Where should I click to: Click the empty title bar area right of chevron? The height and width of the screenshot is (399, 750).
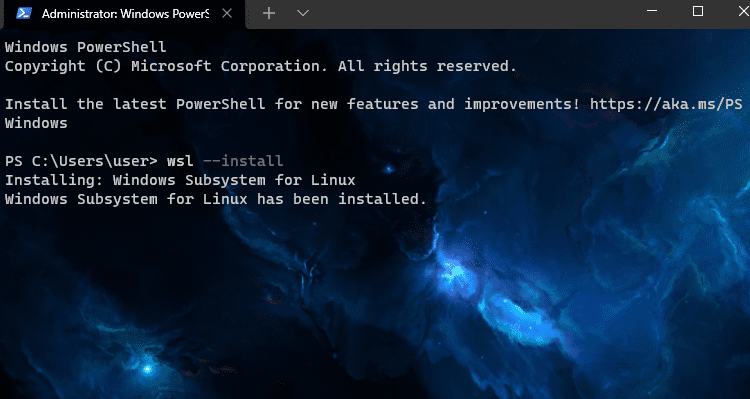[x=474, y=13]
